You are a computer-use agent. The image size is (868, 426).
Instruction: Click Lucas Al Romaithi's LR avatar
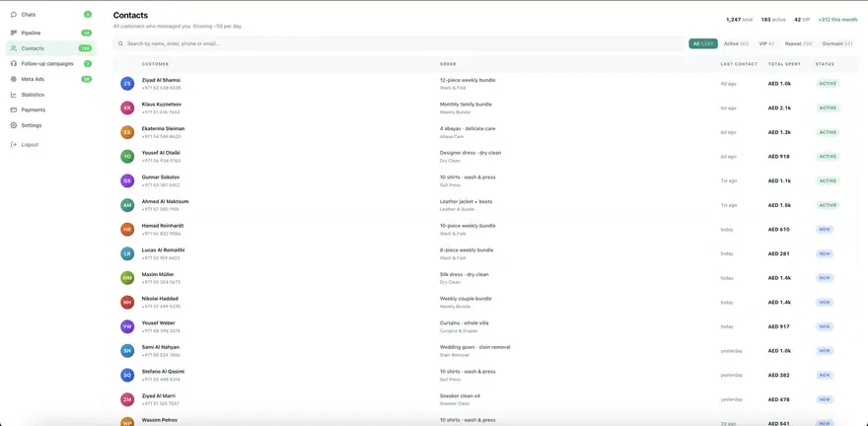click(127, 253)
